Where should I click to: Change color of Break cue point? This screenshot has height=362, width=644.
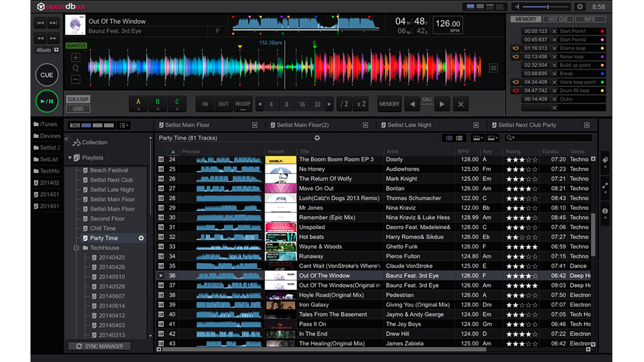pyautogui.click(x=603, y=74)
